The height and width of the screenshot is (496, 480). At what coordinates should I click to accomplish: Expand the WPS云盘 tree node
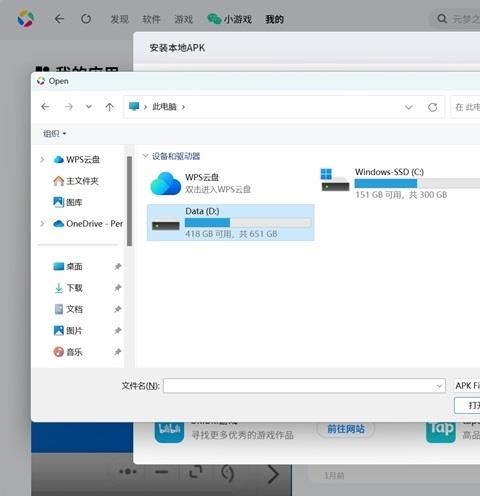[42, 160]
